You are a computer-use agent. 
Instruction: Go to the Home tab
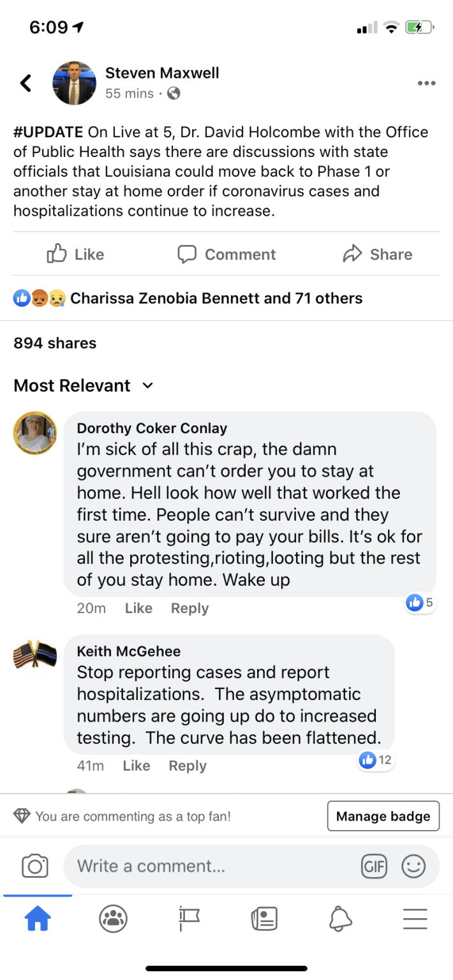tap(38, 919)
